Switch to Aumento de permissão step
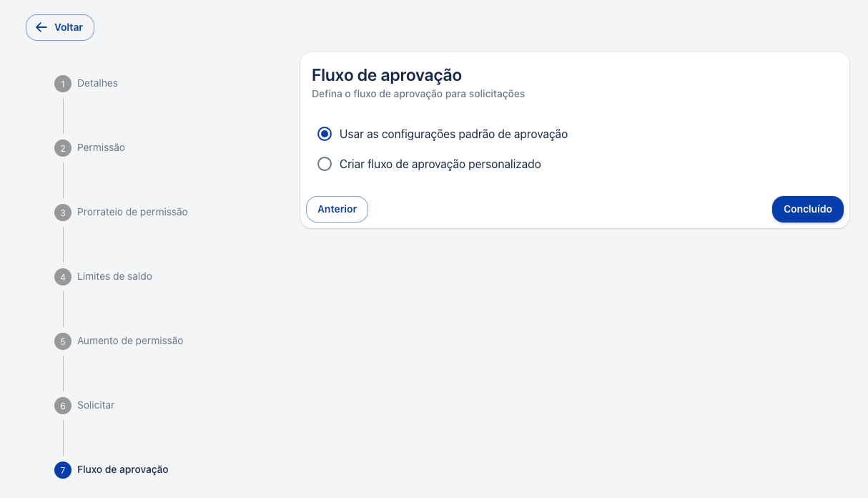The height and width of the screenshot is (498, 868). tap(130, 341)
